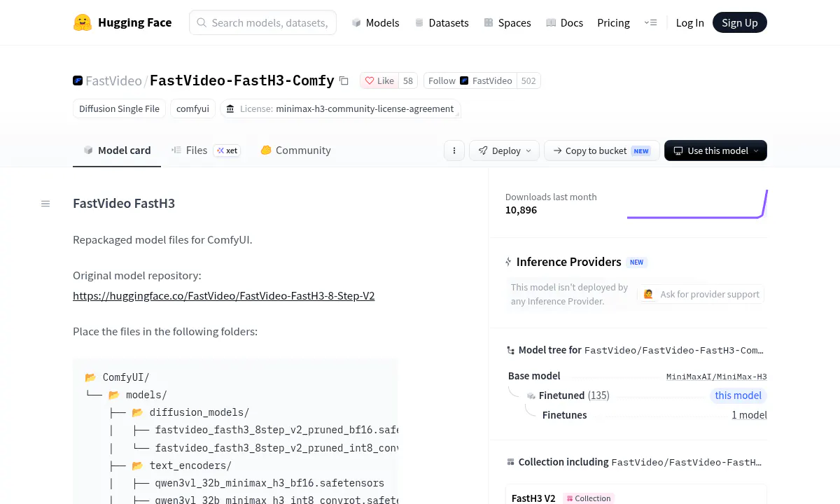The image size is (840, 504).
Task: Click the FastVideo avatar in Follow button
Action: point(464,80)
